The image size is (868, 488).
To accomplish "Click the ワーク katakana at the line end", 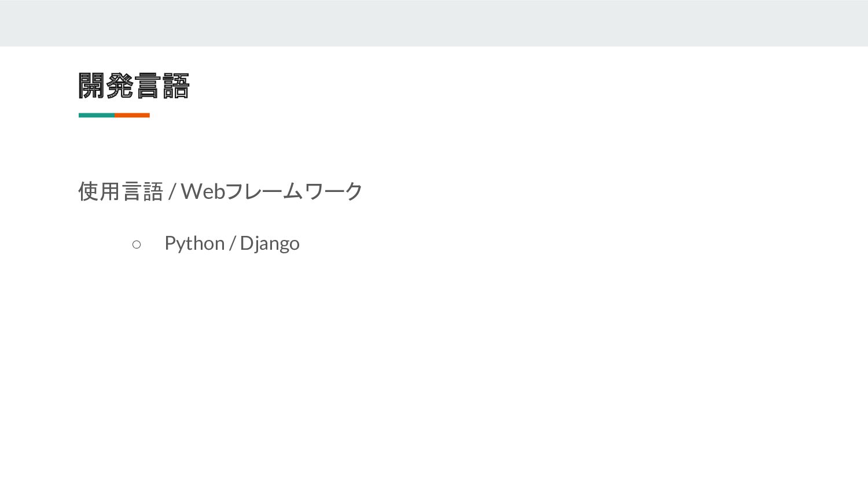I will (333, 191).
